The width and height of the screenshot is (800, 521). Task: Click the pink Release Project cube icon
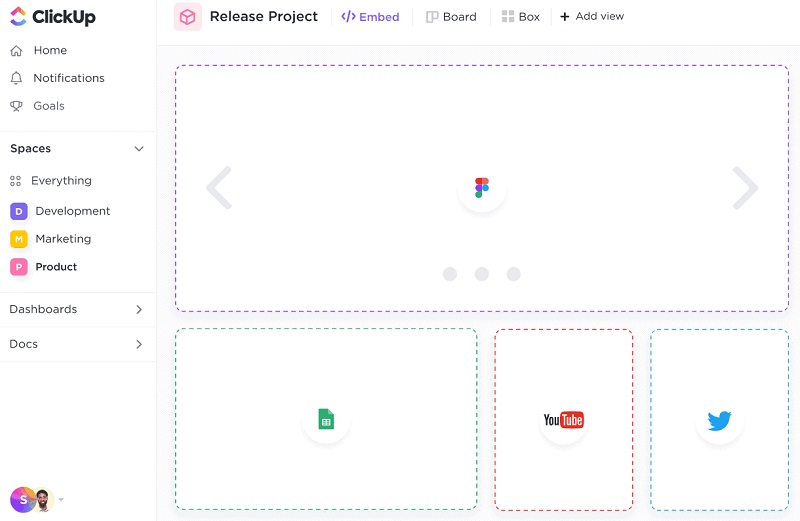pos(187,17)
